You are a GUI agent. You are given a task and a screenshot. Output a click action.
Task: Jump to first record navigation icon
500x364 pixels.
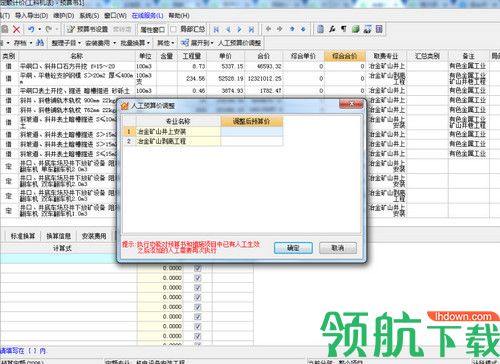point(216,29)
